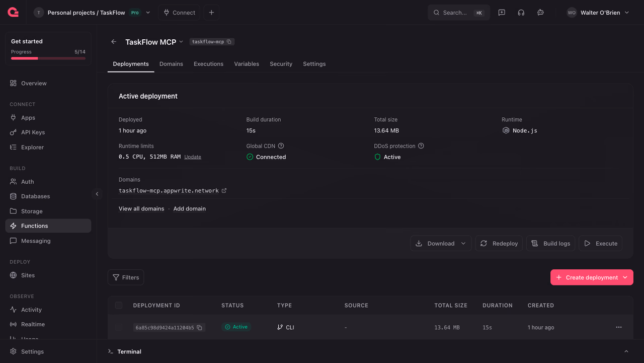The height and width of the screenshot is (363, 644).
Task: Open the row's three-dot actions menu
Action: coord(619,327)
